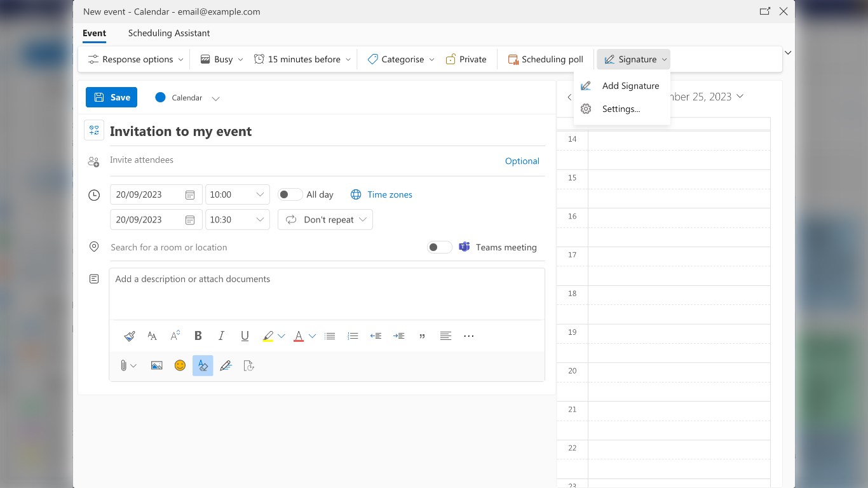Screen dimensions: 868x488
Task: Toggle underline formatting
Action: pyautogui.click(x=245, y=336)
